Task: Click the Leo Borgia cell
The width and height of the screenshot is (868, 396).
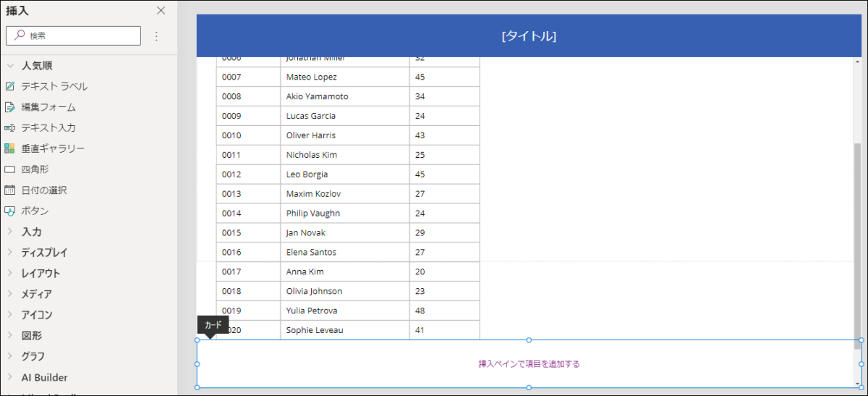Action: coord(345,174)
